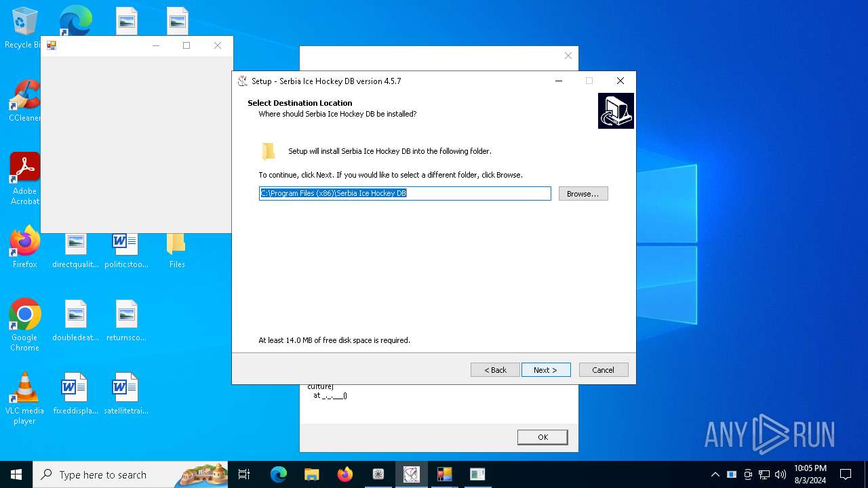
Task: Select the fixeddispla... Word document
Action: (75, 394)
